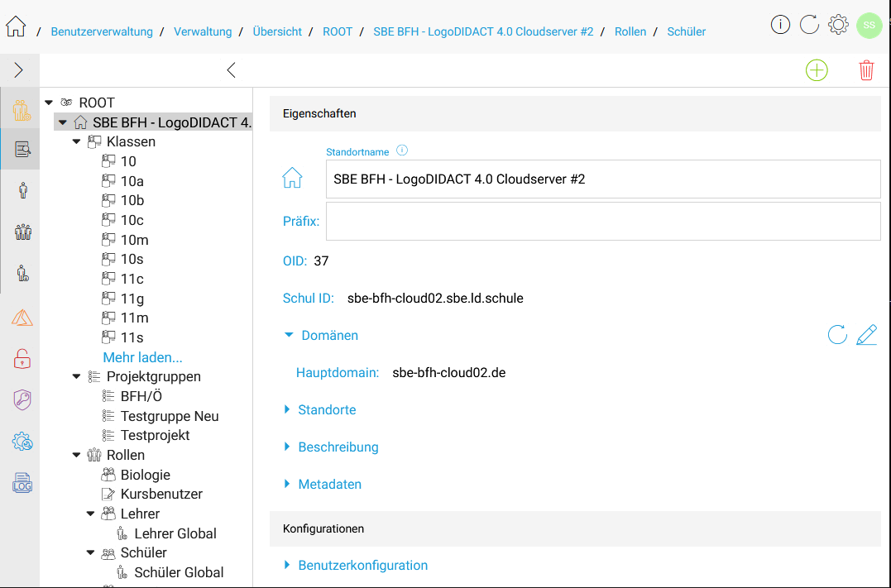891x588 pixels.
Task: Collapse tree panel with left chevron
Action: (231, 69)
